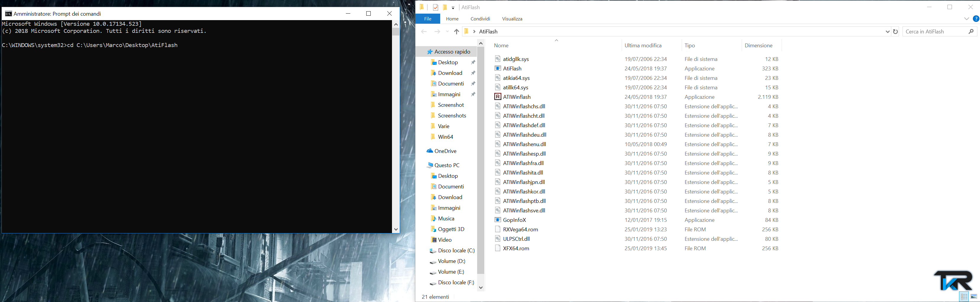Open recent locations dropdown next to forward arrow
The width and height of the screenshot is (980, 302).
447,32
